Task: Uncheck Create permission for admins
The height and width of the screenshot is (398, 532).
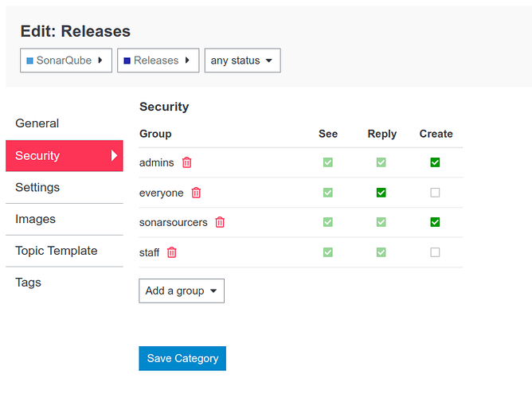Action: click(435, 162)
